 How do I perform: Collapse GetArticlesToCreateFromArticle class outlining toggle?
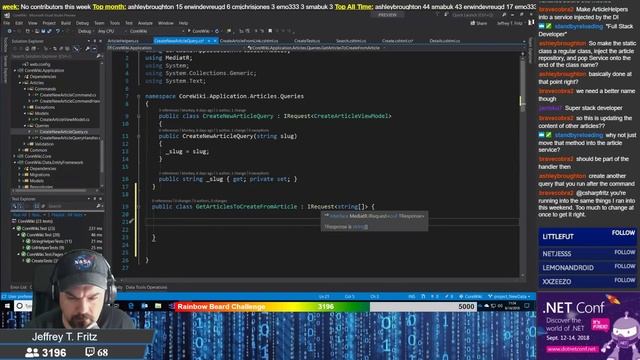pos(139,207)
